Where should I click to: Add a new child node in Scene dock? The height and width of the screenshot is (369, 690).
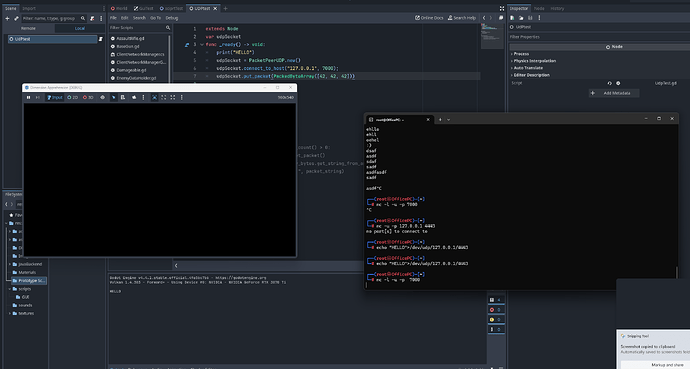[7, 18]
